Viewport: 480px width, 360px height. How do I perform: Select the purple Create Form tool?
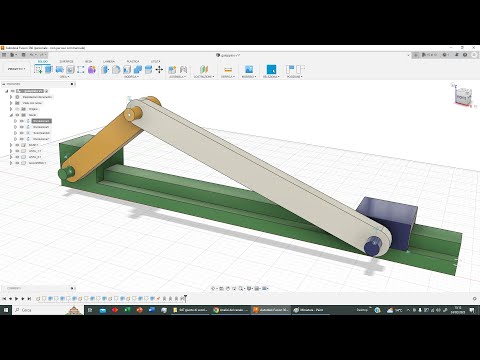pos(92,69)
